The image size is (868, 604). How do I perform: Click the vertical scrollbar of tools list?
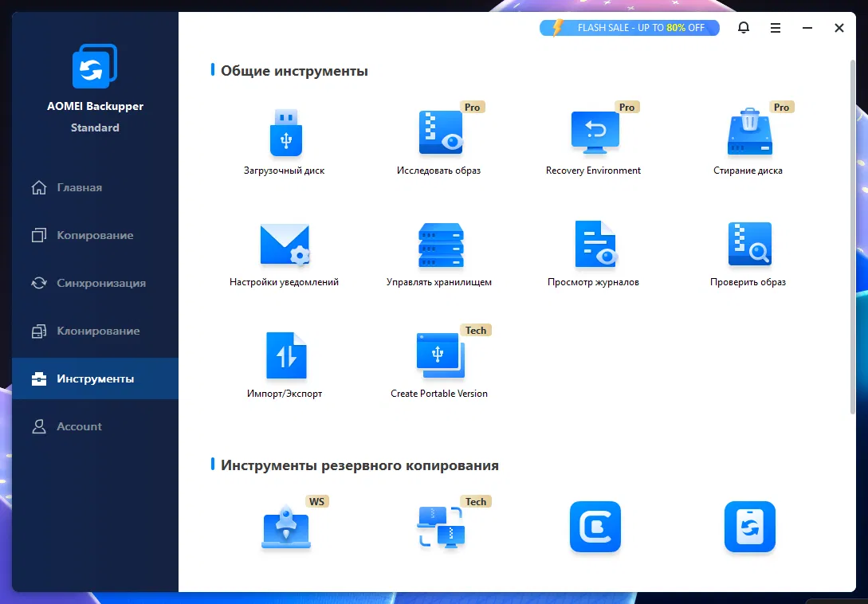pyautogui.click(x=853, y=237)
